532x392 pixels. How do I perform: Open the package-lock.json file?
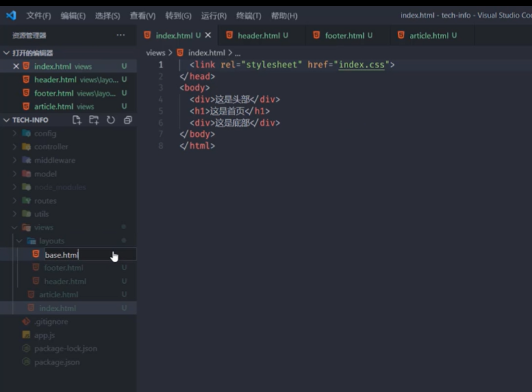click(x=68, y=349)
